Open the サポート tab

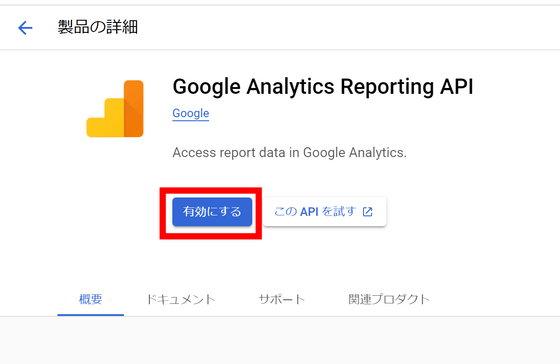282,299
